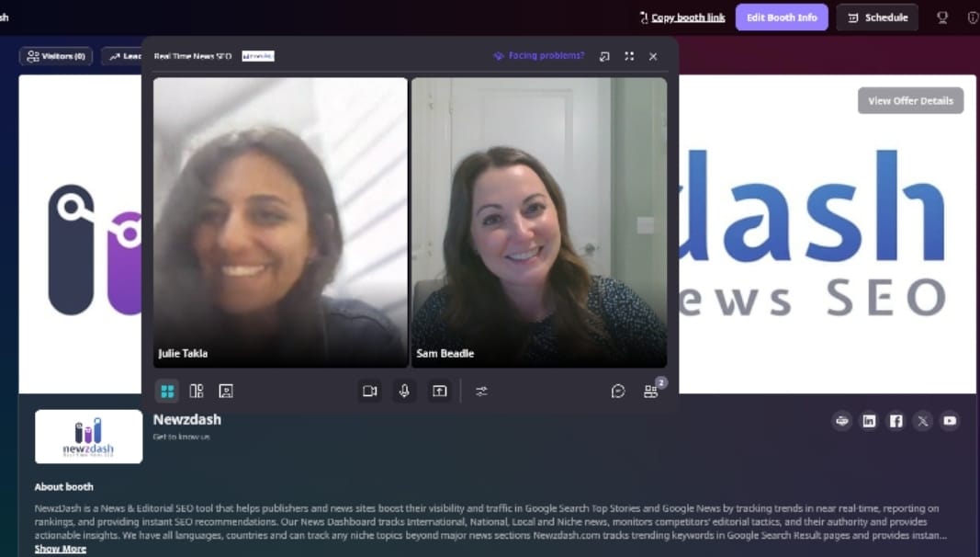Image resolution: width=980 pixels, height=557 pixels.
Task: Turn off your camera
Action: click(370, 391)
